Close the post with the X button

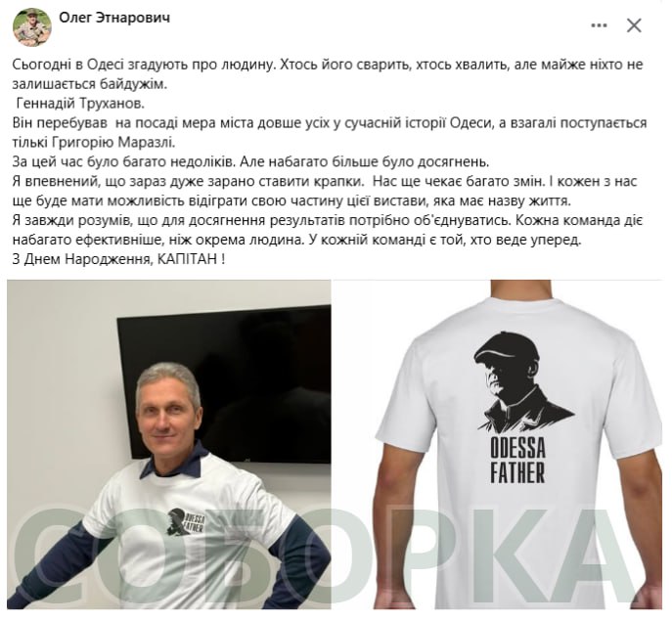(x=634, y=25)
